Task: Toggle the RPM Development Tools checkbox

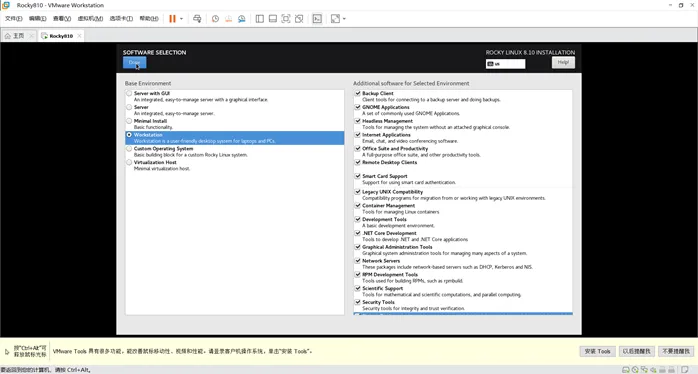Action: (x=357, y=274)
